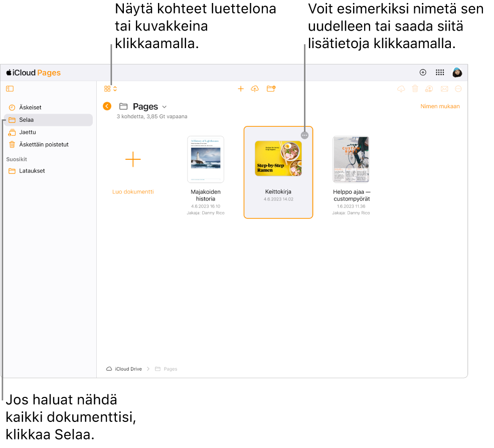494x448 pixels.
Task: Open Jaettu in the sidebar
Action: click(x=48, y=132)
